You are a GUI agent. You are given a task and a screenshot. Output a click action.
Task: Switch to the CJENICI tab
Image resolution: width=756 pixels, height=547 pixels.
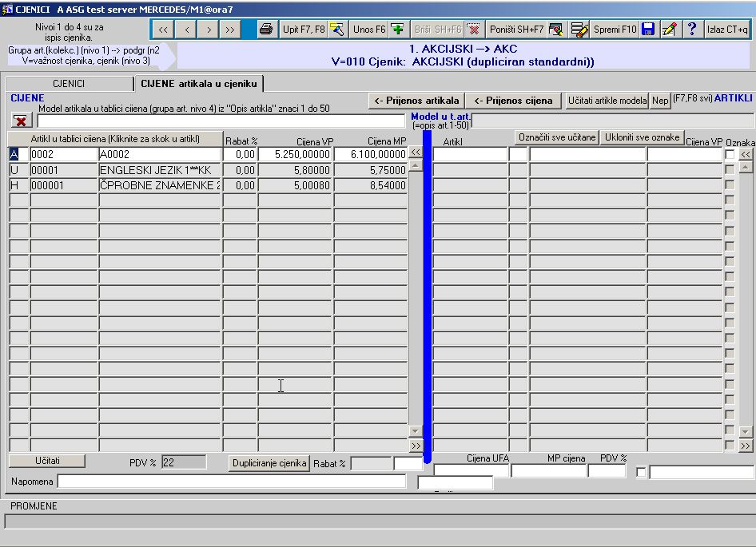(69, 83)
